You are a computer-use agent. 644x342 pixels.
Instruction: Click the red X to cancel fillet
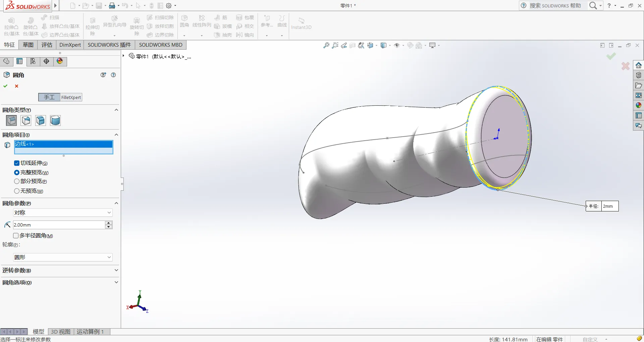pyautogui.click(x=16, y=86)
